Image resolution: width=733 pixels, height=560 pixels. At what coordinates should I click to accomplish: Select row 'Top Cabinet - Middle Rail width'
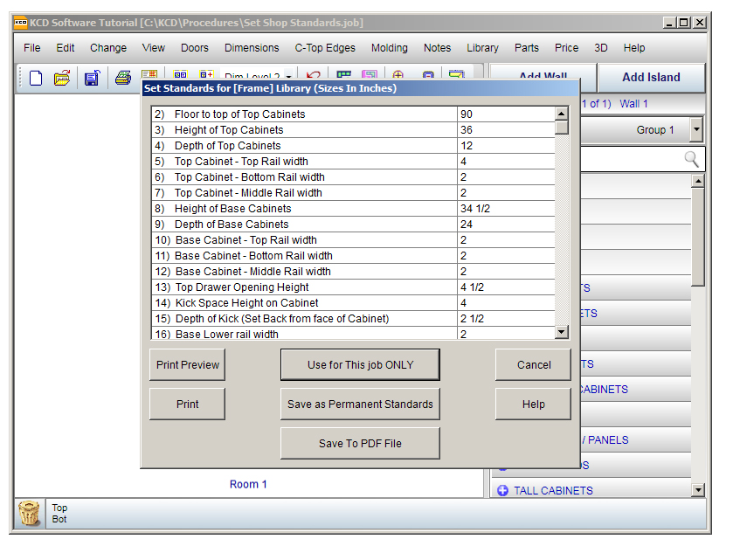tap(353, 192)
